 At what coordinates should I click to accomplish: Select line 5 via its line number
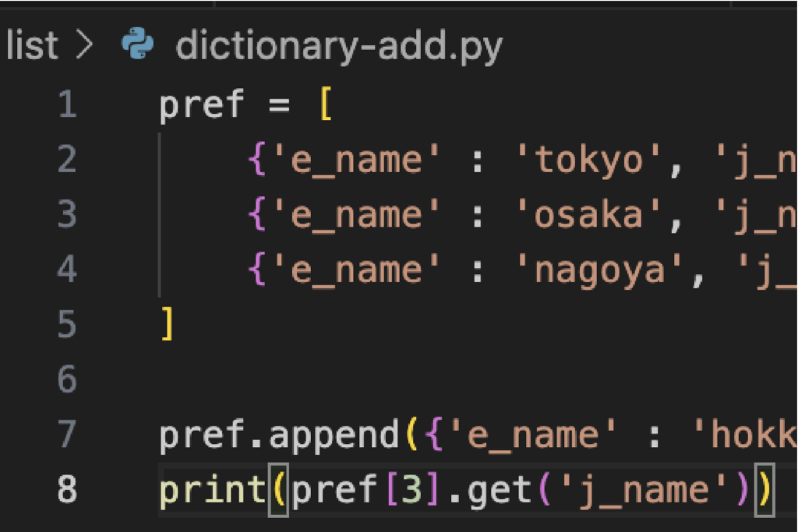pos(67,325)
